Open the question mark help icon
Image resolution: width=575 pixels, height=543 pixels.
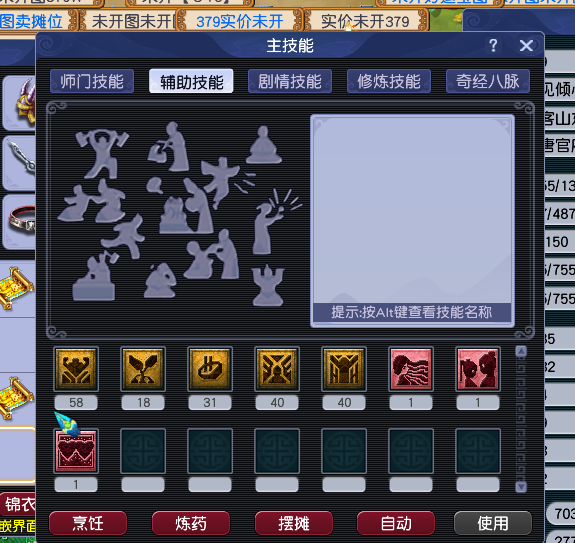tap(493, 45)
